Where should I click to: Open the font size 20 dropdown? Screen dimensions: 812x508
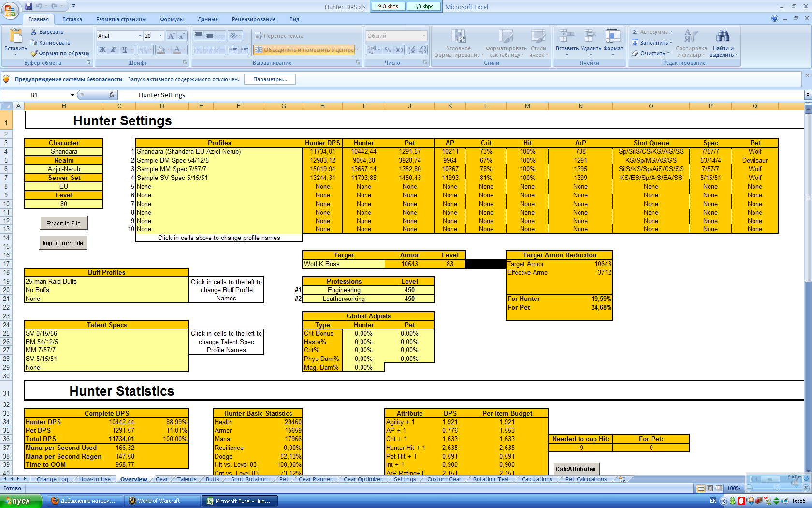click(160, 36)
